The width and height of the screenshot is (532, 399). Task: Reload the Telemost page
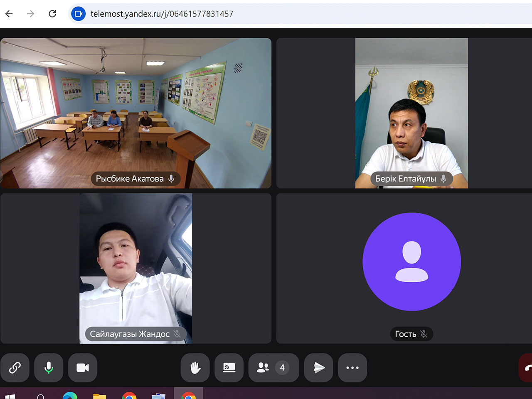tap(52, 14)
